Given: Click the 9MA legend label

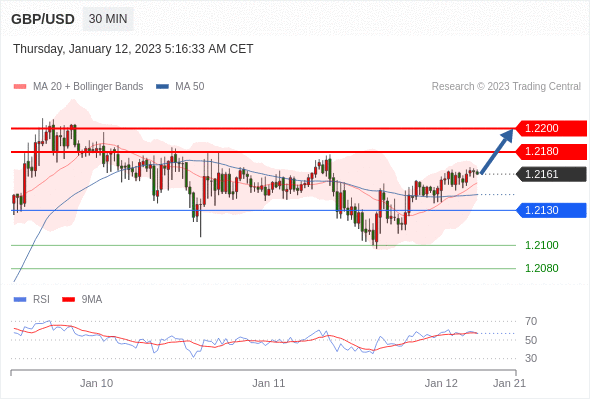Looking at the screenshot, I should point(92,300).
